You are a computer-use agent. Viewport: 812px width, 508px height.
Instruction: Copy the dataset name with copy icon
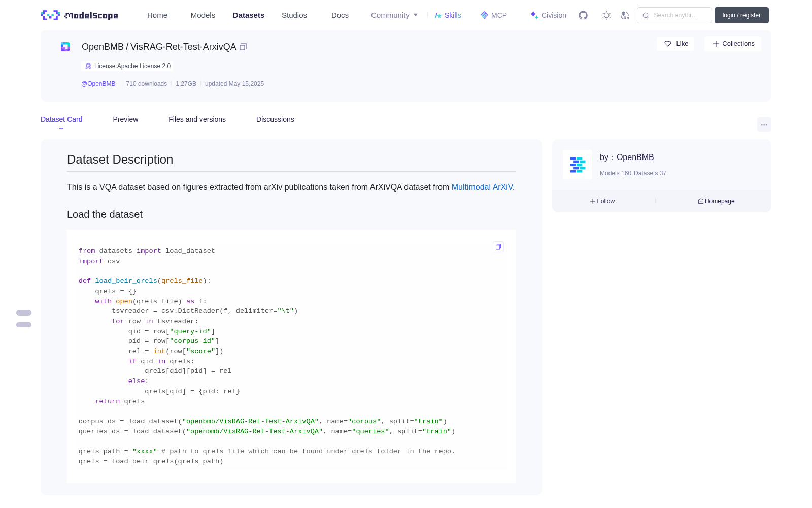(x=243, y=47)
